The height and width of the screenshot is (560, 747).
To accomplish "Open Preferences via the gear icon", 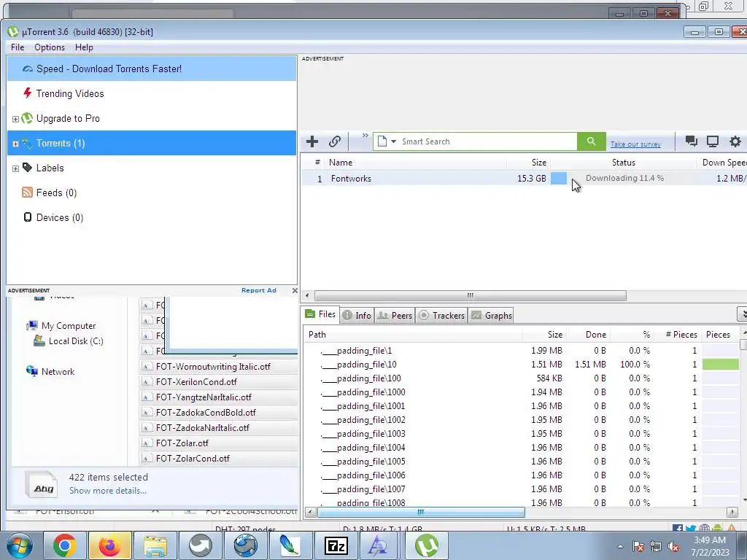I will [735, 141].
